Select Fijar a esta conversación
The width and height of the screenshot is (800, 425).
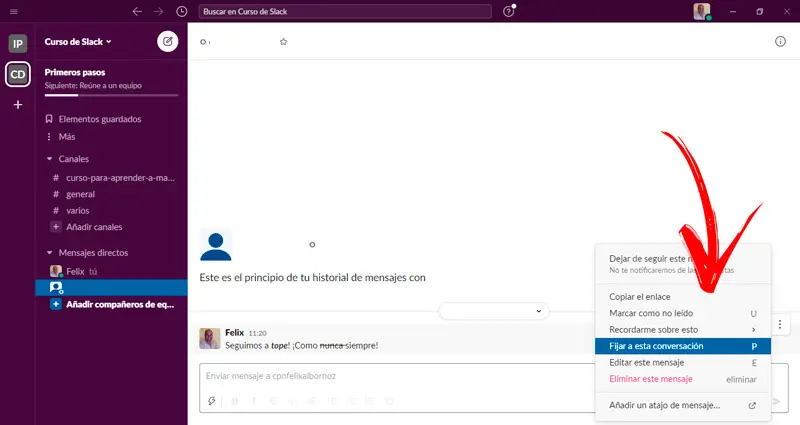[683, 346]
